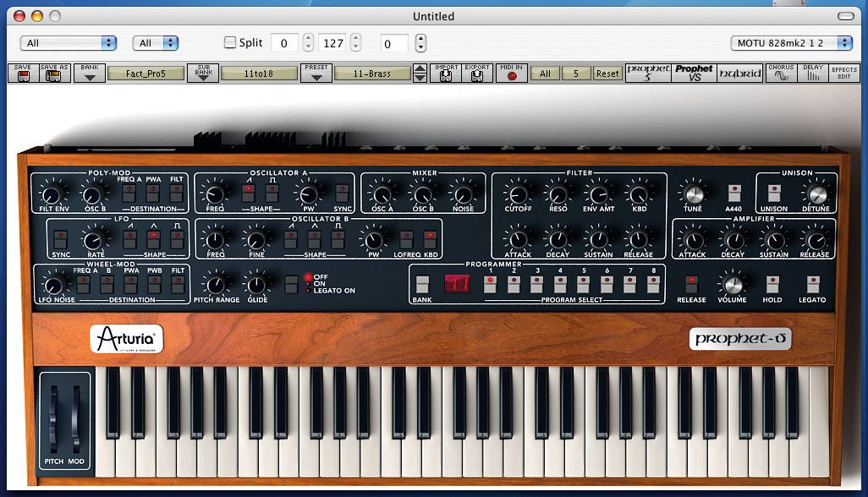Toggle the Hold switch
This screenshot has width=868, height=497.
coord(772,284)
